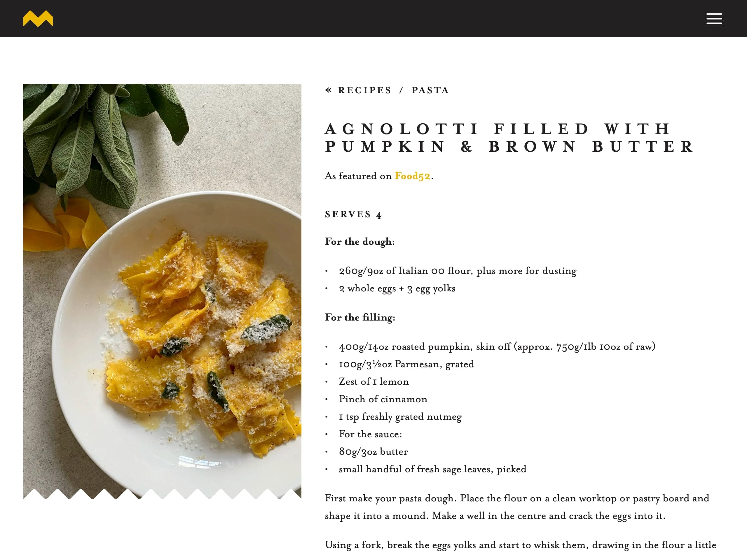Click the freshly grated nutmeg item
Screen dimensions: 747x560
400,416
